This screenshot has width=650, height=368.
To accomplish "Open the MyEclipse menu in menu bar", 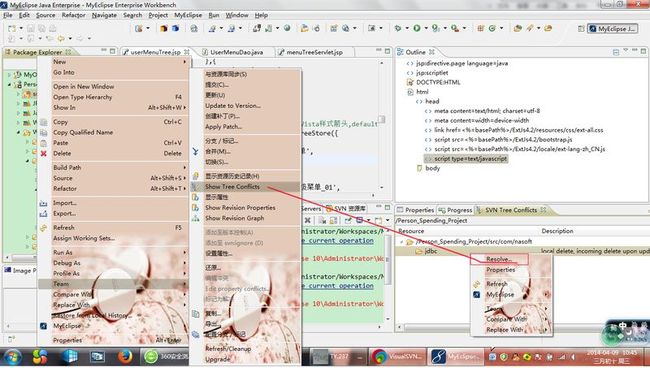I will (188, 15).
